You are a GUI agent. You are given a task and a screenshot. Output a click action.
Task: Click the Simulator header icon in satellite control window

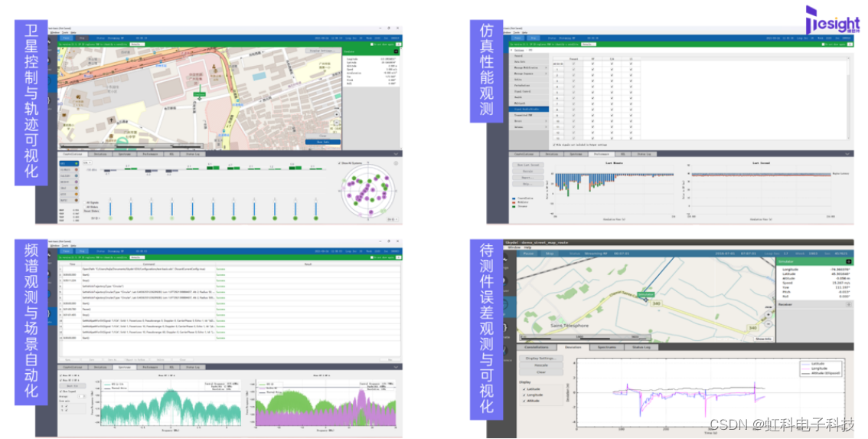point(396,51)
